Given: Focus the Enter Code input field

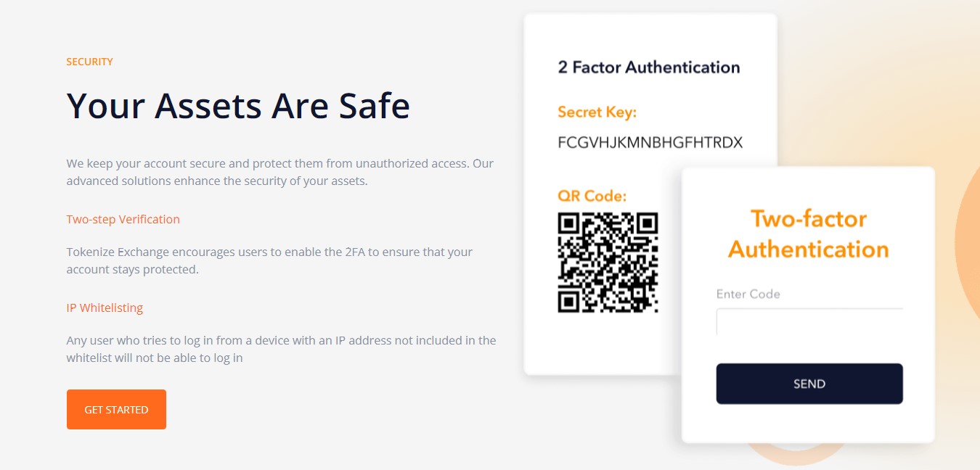Looking at the screenshot, I should (x=809, y=322).
